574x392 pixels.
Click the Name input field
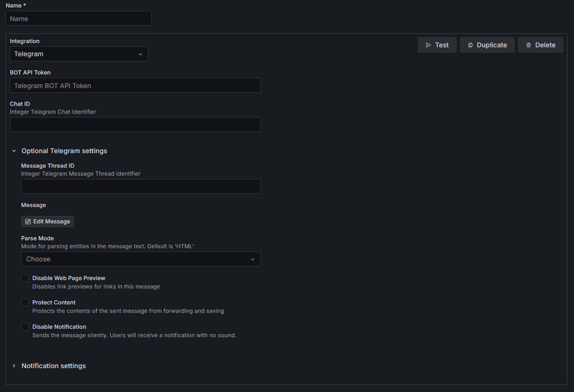click(79, 19)
